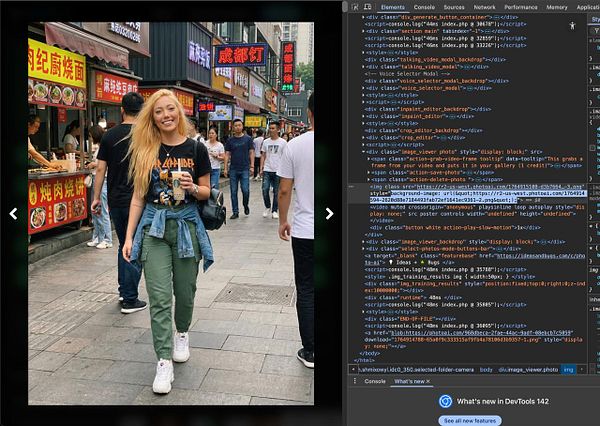The height and width of the screenshot is (426, 600).
Task: Expand the action-save-photo span node
Action: click(368, 173)
